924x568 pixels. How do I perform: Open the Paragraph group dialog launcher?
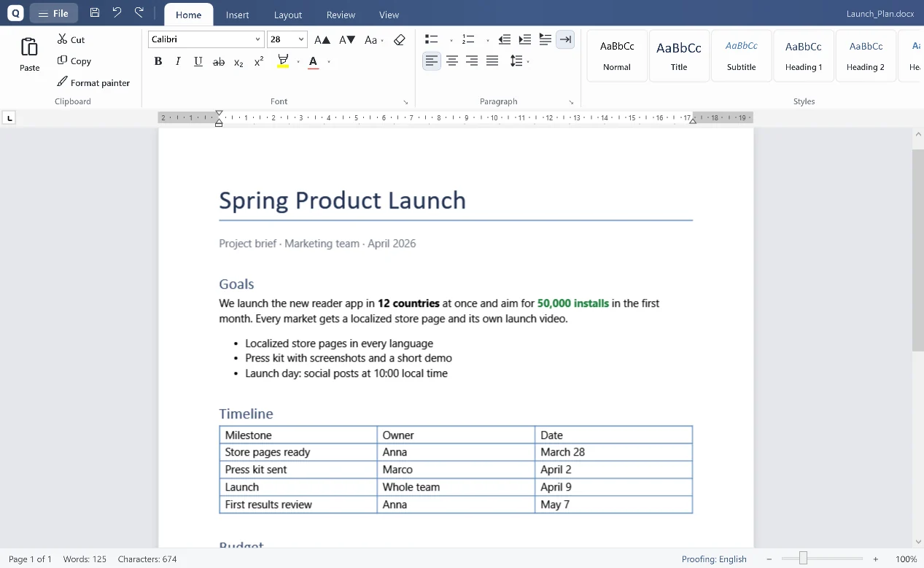tap(571, 102)
